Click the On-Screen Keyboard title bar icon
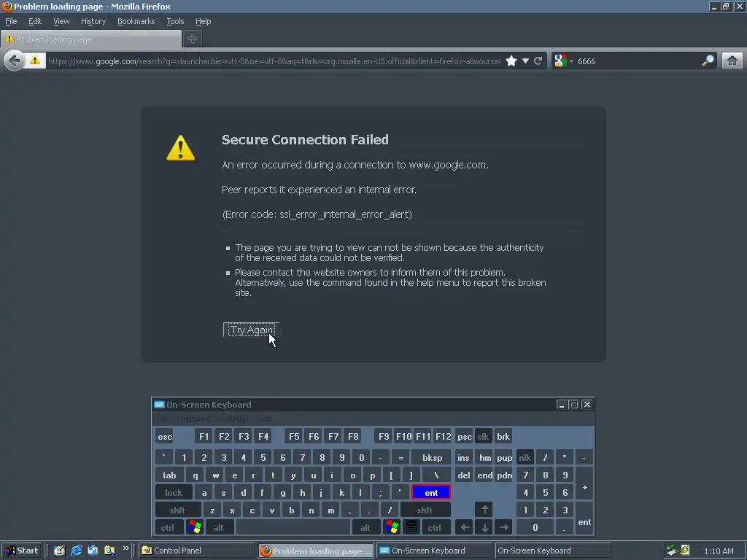Viewport: 747px width, 560px height. 159,404
